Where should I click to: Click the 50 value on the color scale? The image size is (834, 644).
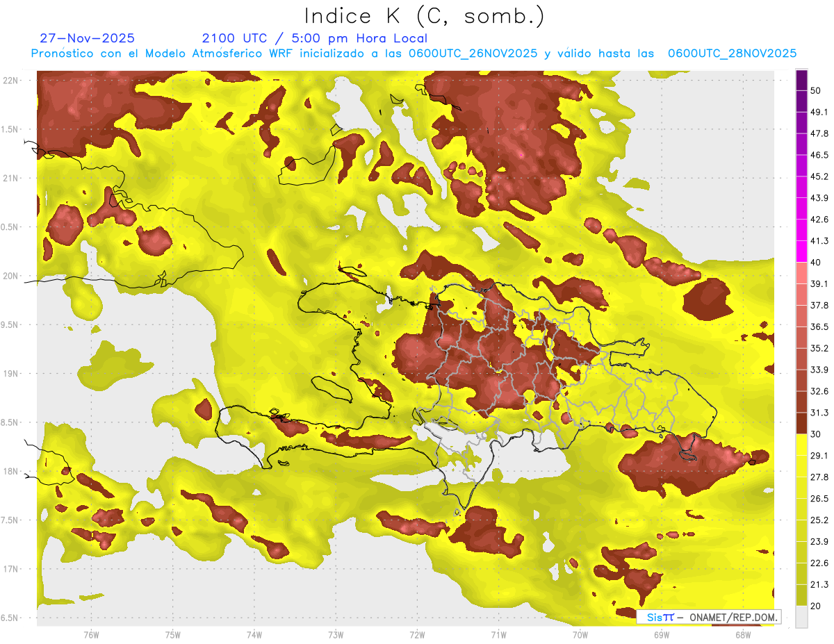(x=817, y=90)
